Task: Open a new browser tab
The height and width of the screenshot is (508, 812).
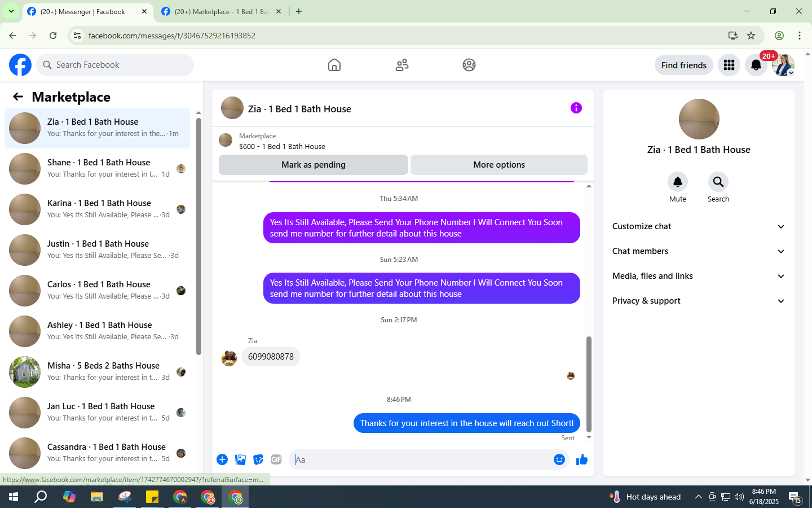Action: [x=299, y=11]
